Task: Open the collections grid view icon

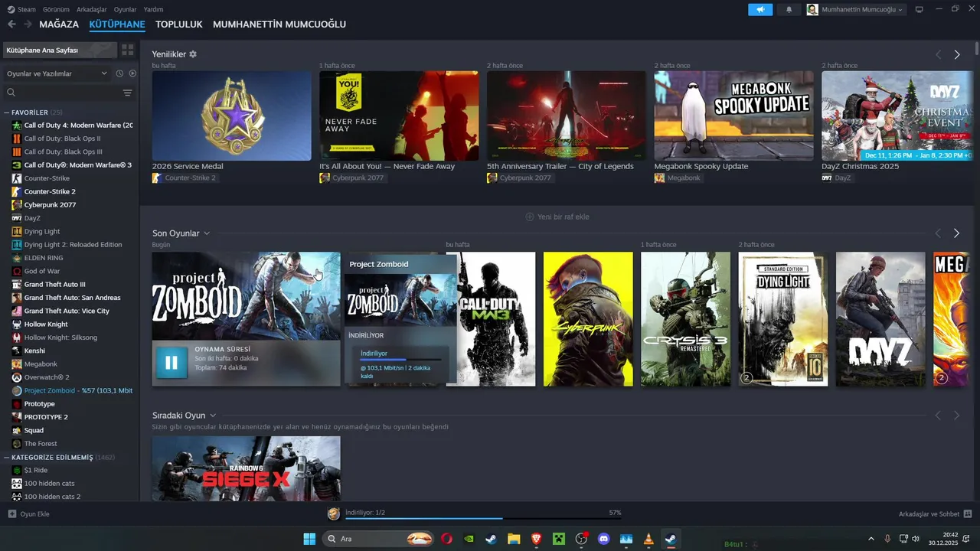Action: tap(127, 50)
